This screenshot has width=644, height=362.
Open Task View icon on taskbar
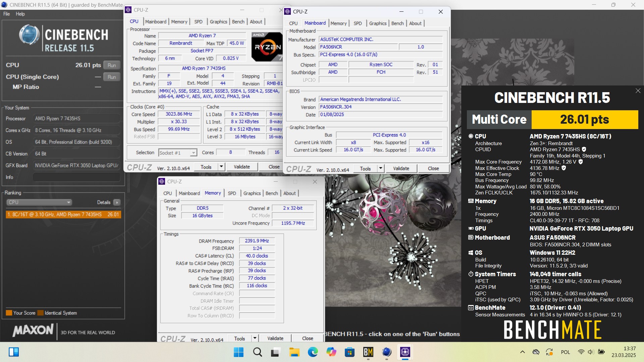click(x=275, y=352)
